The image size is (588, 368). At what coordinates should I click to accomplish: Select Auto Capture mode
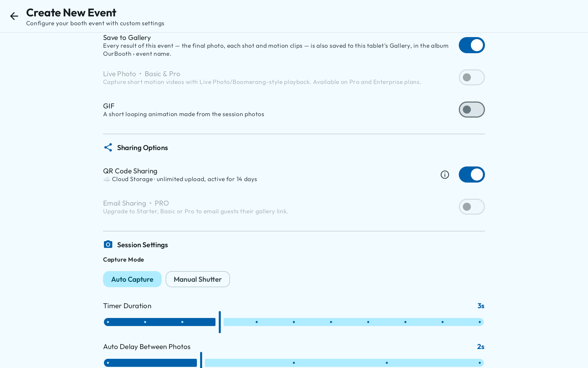click(x=132, y=279)
